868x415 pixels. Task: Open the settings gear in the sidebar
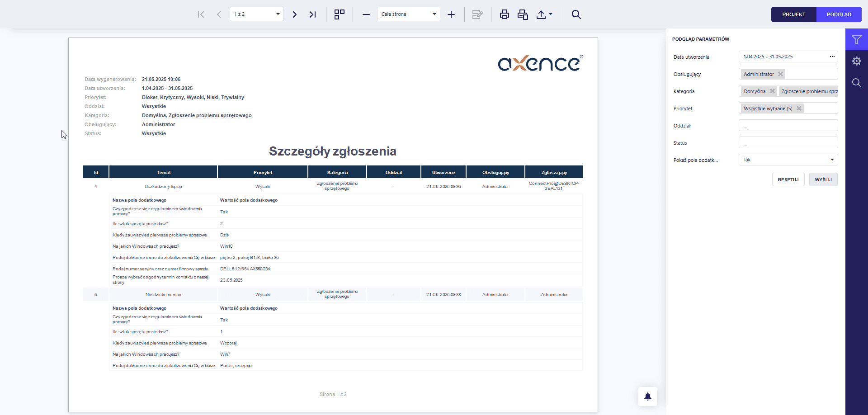[x=857, y=61]
